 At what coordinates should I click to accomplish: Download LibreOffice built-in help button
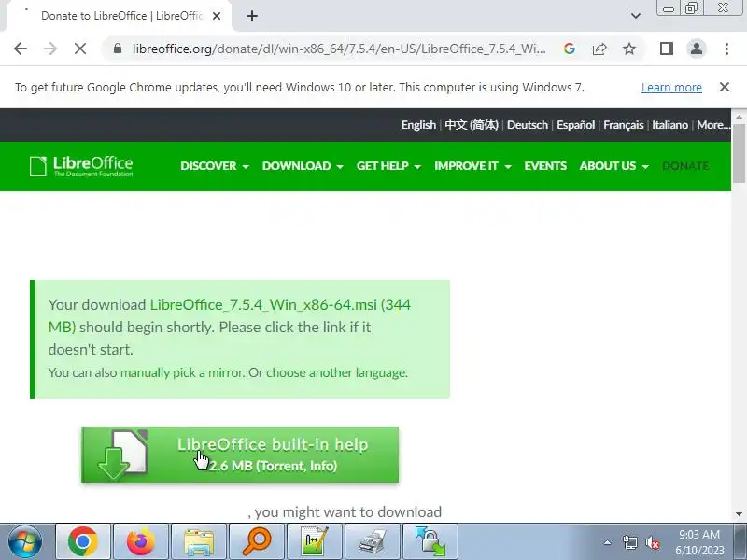tap(240, 455)
